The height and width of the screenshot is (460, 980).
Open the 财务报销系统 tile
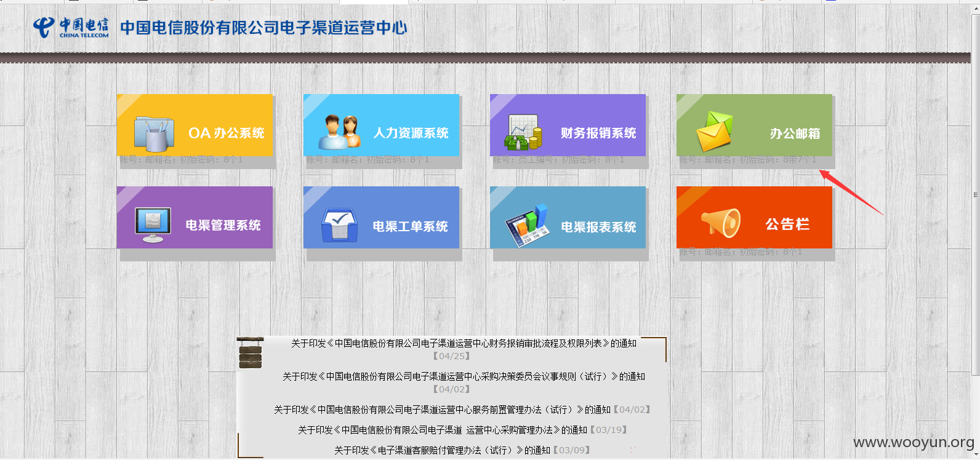[568, 125]
